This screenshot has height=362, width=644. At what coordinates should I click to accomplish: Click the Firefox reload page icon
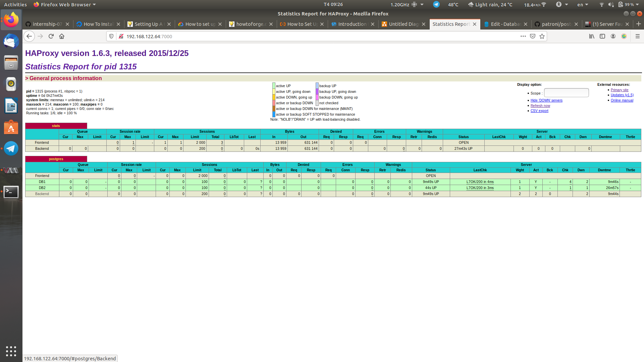coord(51,36)
